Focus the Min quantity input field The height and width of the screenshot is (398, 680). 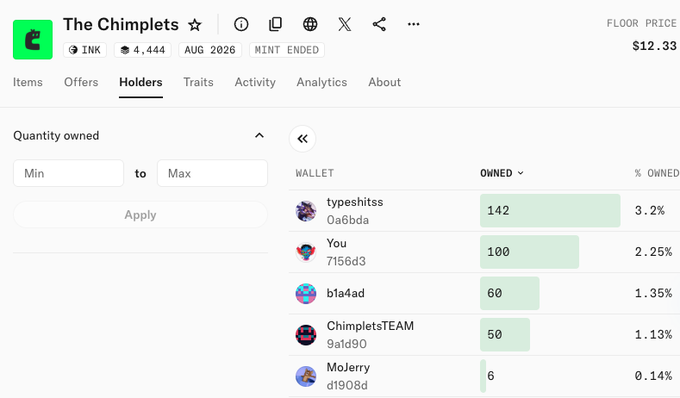[69, 173]
